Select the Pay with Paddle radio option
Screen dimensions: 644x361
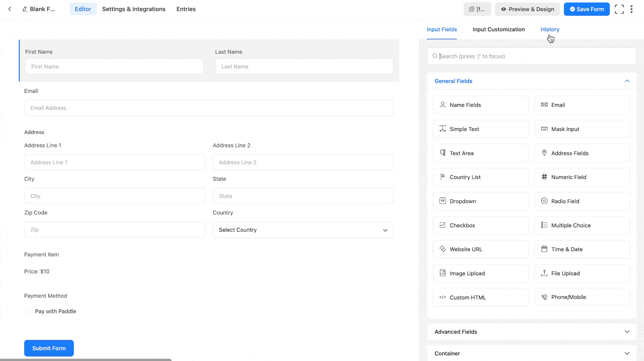pos(27,311)
